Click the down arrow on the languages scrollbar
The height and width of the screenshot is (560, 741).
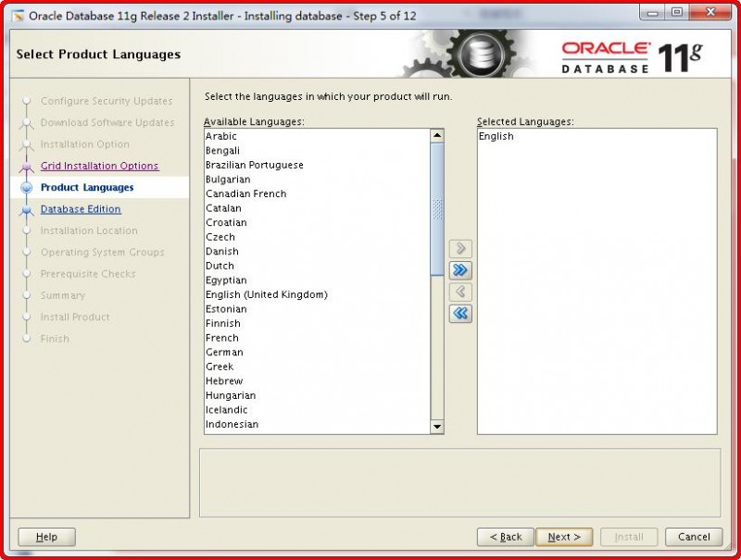[436, 426]
